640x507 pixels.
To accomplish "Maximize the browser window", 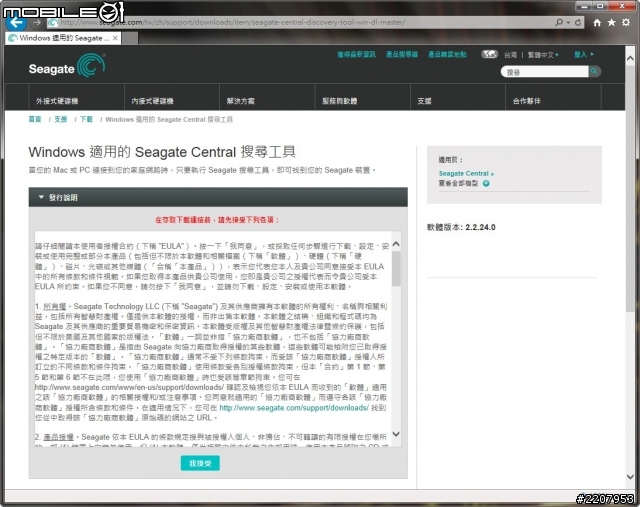I will [600, 6].
